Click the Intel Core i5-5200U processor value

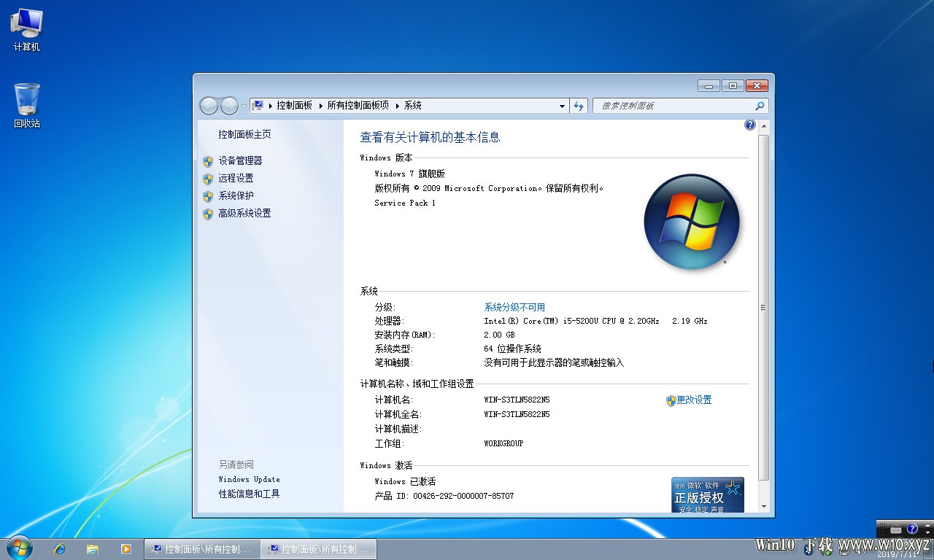click(595, 321)
